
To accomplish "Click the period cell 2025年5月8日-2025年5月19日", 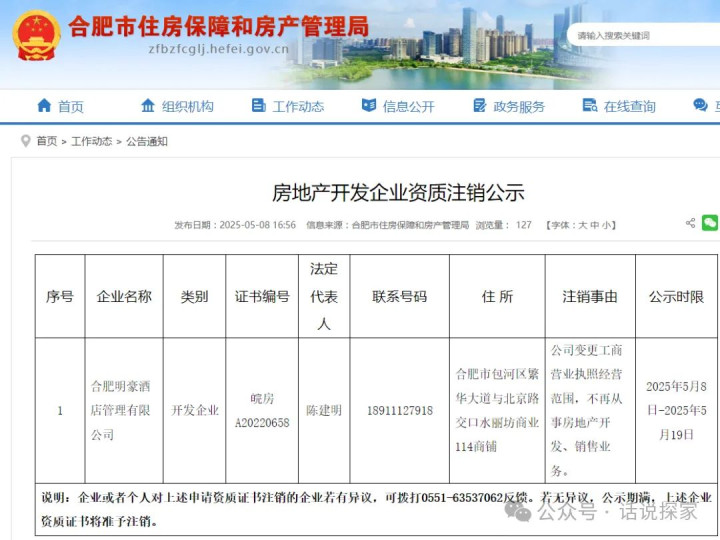I will pos(676,410).
